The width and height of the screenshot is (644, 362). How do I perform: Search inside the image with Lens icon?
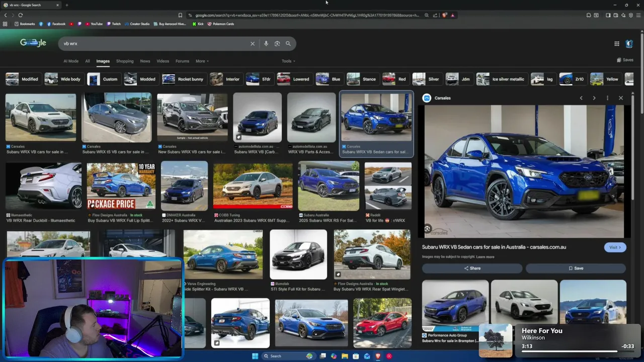pyautogui.click(x=427, y=229)
